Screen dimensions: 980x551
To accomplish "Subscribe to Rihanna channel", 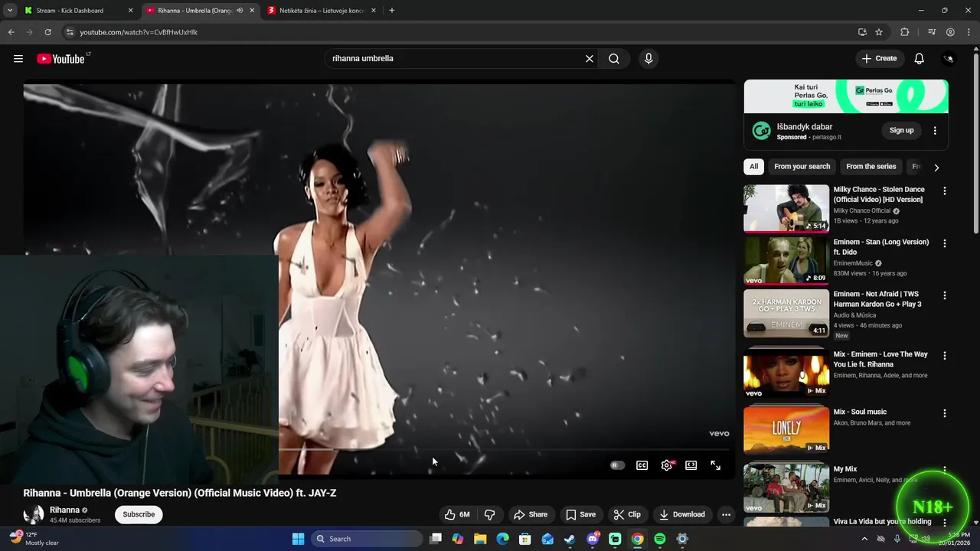I will [139, 514].
